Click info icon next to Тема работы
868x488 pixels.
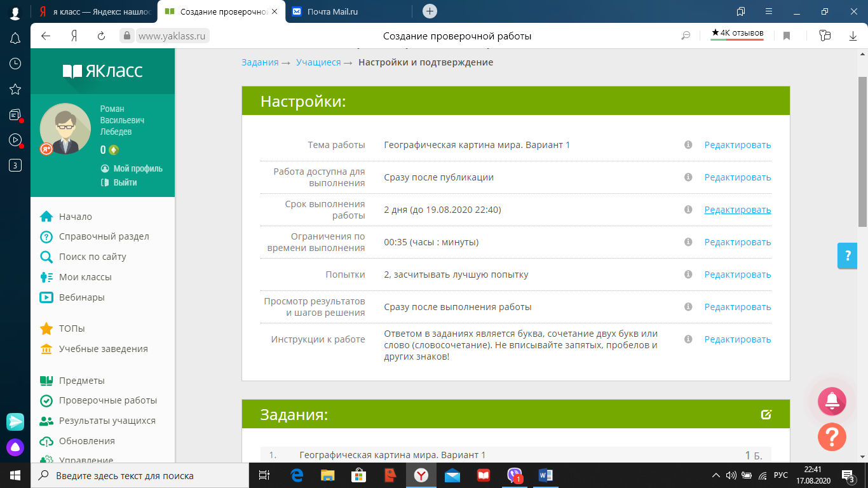(x=688, y=145)
